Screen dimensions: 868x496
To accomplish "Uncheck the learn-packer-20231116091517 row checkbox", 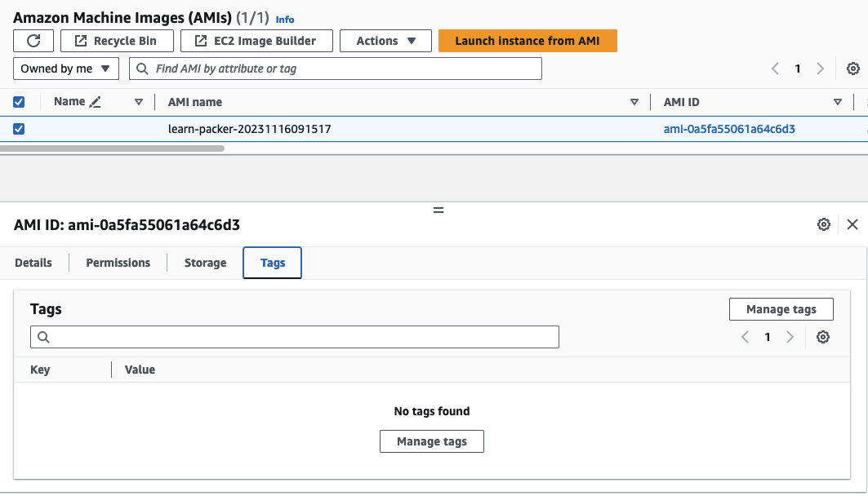I will [19, 129].
